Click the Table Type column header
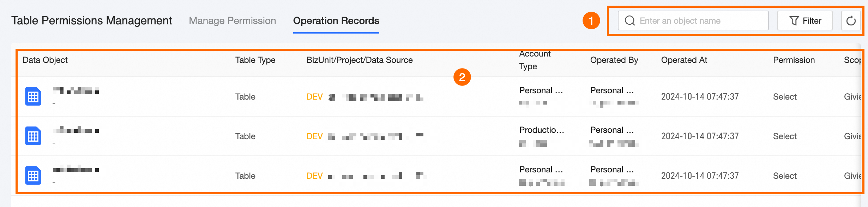Viewport: 868px width, 207px height. pos(255,60)
